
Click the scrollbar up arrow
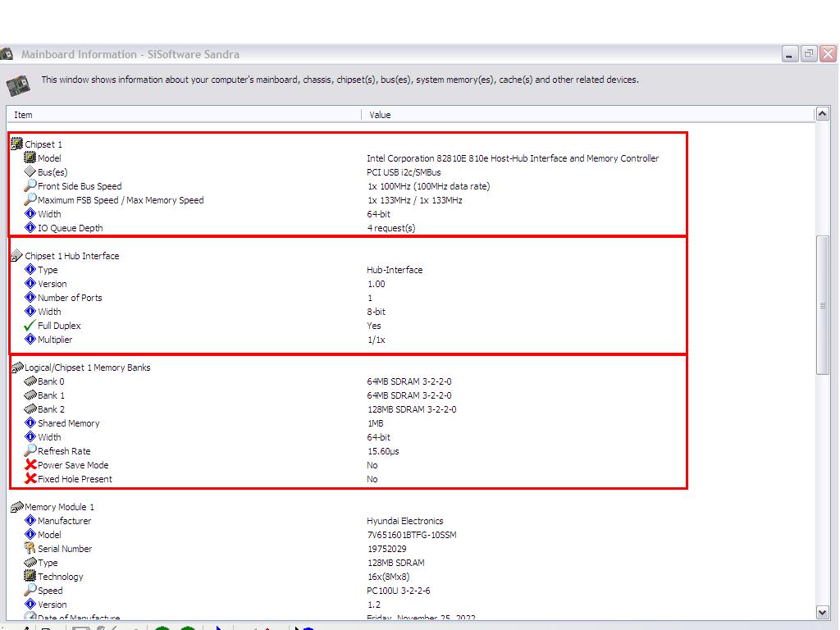822,113
